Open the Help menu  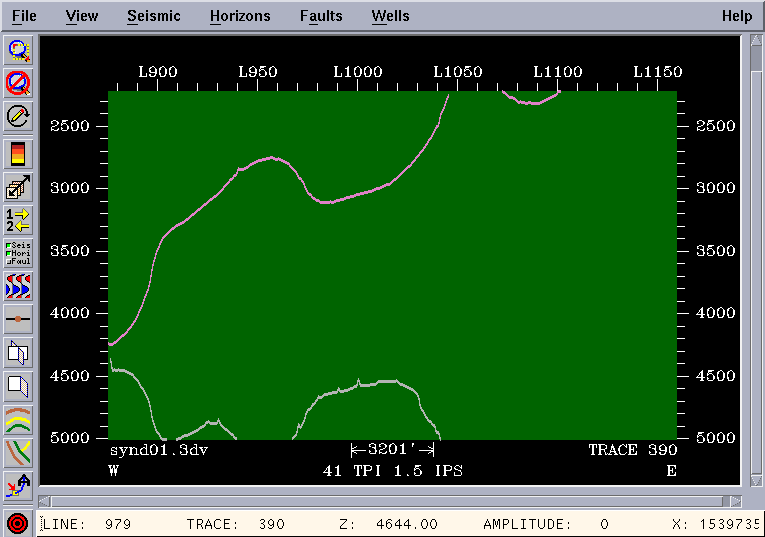pyautogui.click(x=737, y=16)
